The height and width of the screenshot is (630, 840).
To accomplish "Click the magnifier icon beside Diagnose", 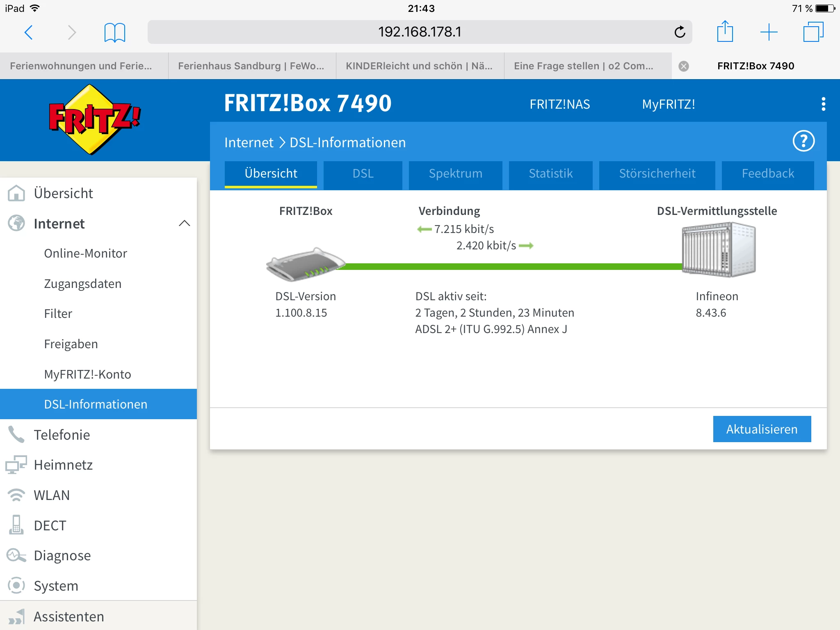I will tap(16, 555).
